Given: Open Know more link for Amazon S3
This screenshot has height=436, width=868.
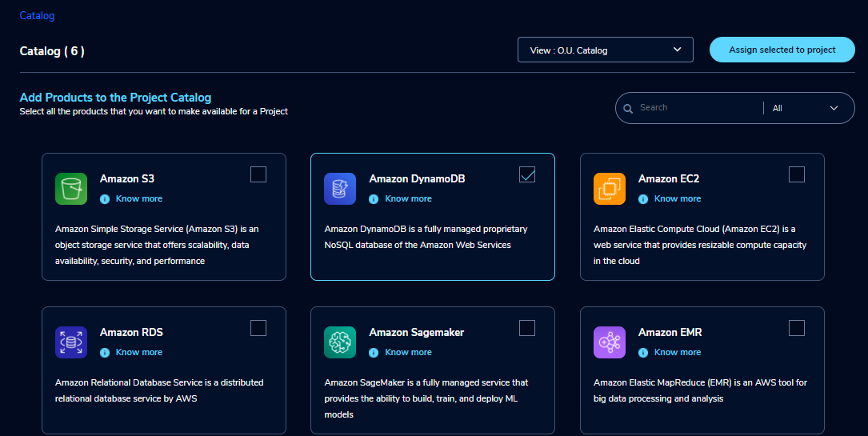Looking at the screenshot, I should pos(139,198).
